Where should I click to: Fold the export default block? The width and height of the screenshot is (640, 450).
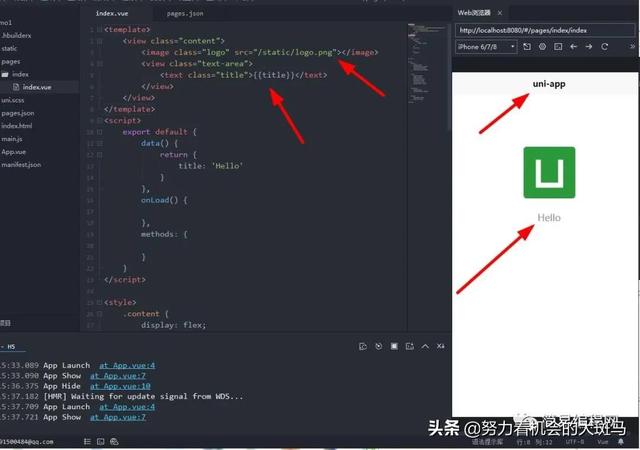tap(99, 132)
